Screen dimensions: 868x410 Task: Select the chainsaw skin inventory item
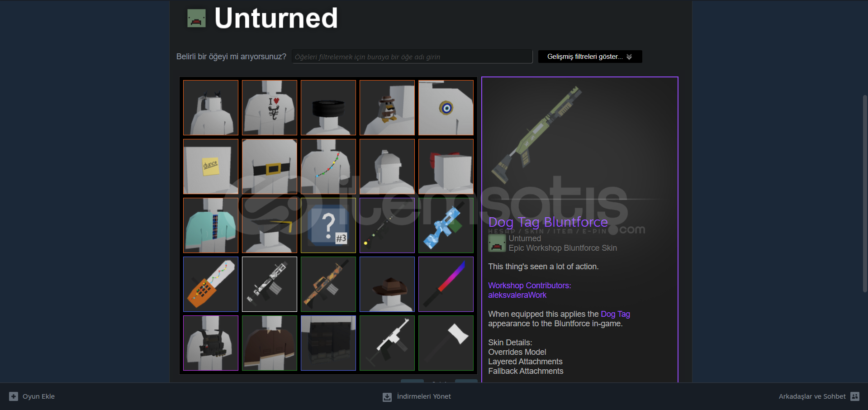pyautogui.click(x=211, y=284)
